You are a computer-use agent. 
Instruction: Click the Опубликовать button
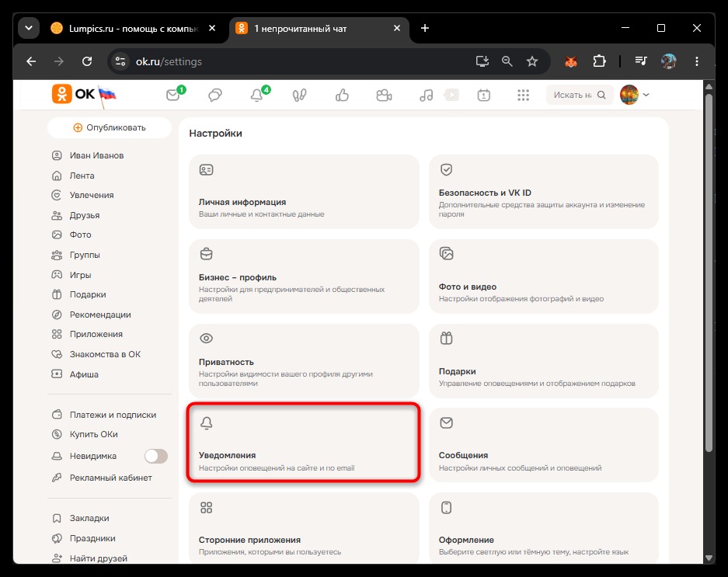coord(110,127)
